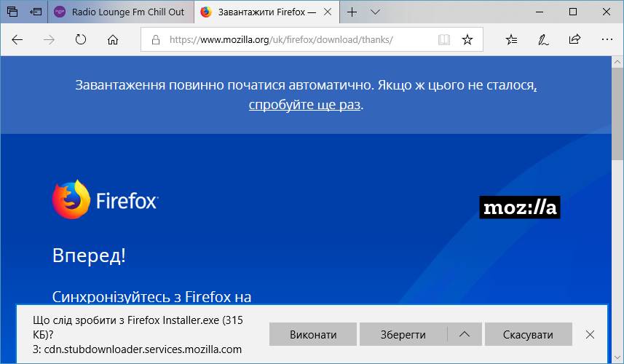This screenshot has width=624, height=364.
Task: Switch to Radio Lounge Fm Chill Out tab
Action: point(121,12)
